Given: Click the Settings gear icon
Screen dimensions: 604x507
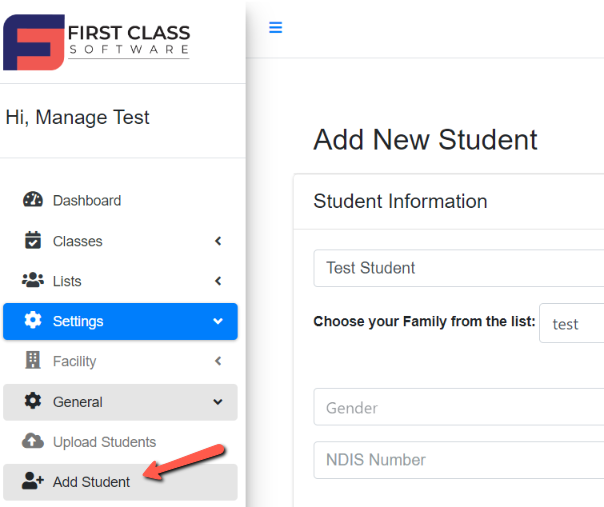Looking at the screenshot, I should click(x=33, y=320).
